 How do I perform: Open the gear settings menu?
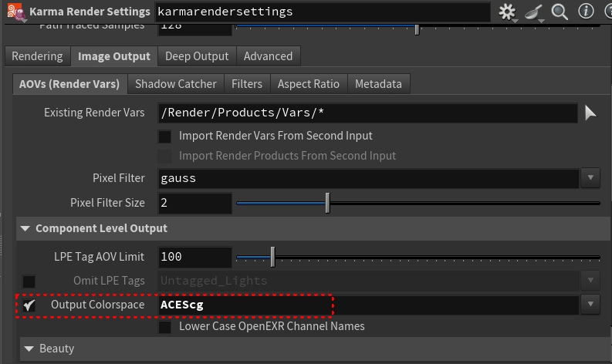coord(507,12)
